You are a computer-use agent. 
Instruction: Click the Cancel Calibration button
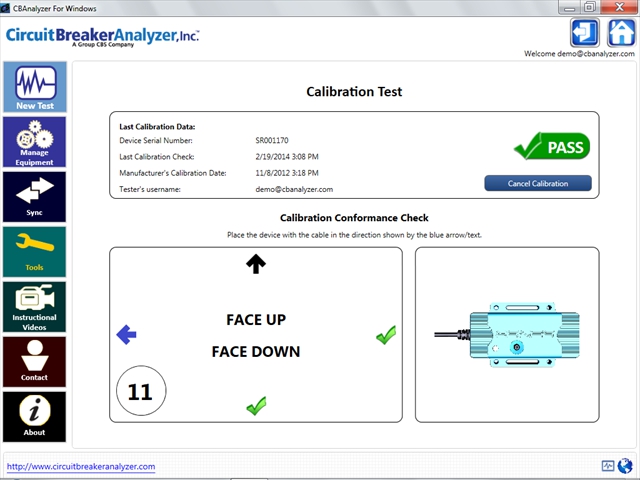point(538,183)
